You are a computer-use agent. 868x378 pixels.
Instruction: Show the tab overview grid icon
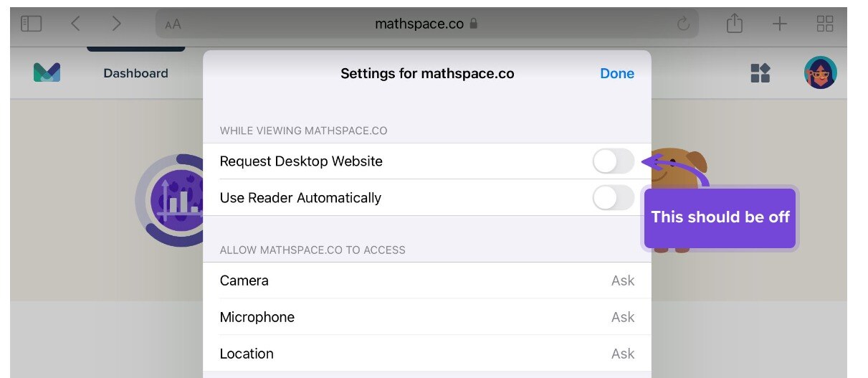(825, 24)
